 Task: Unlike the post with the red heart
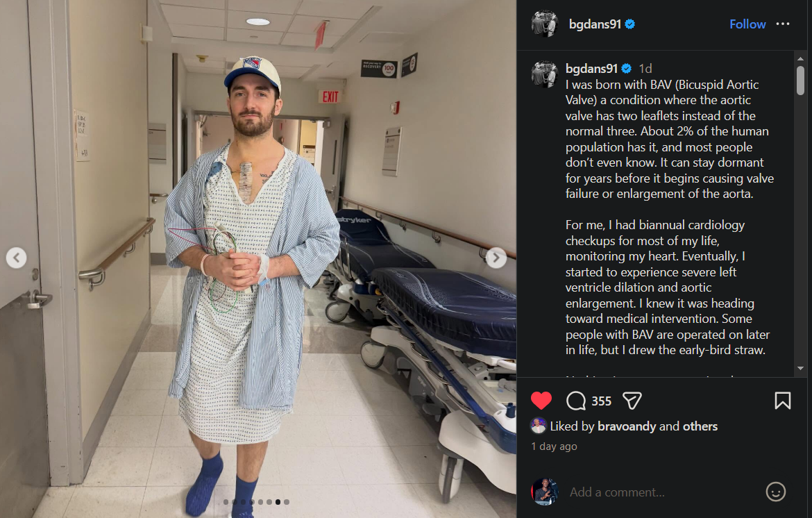(541, 401)
